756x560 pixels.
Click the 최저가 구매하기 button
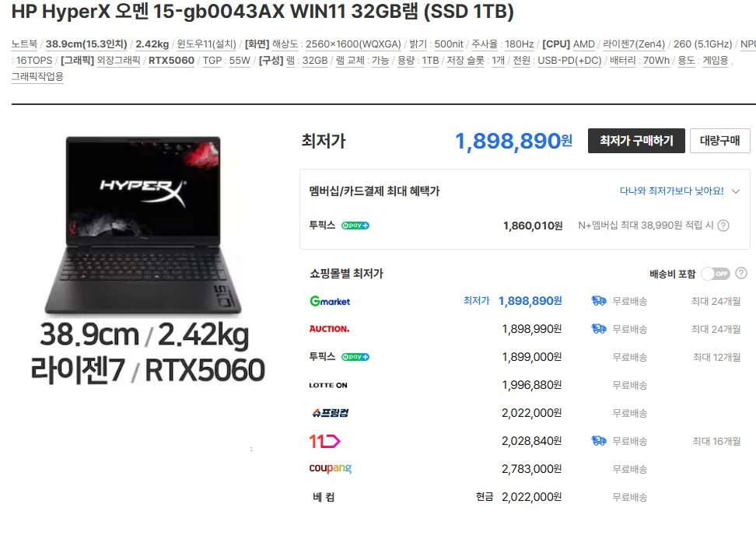pos(636,140)
